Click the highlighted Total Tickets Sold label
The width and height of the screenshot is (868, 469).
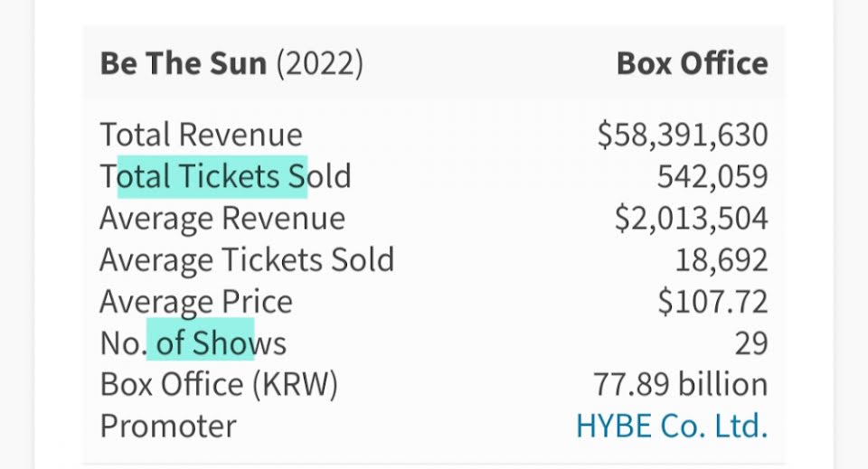pos(225,176)
